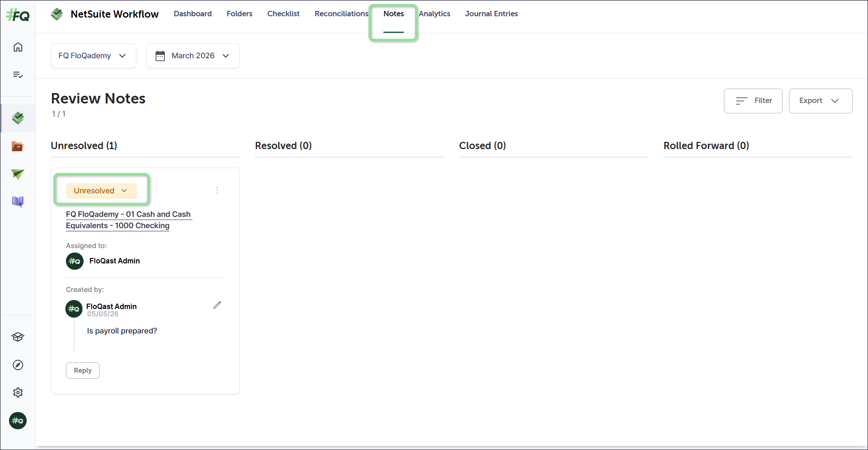Open the Journal Entries tab
The image size is (868, 450).
point(491,14)
